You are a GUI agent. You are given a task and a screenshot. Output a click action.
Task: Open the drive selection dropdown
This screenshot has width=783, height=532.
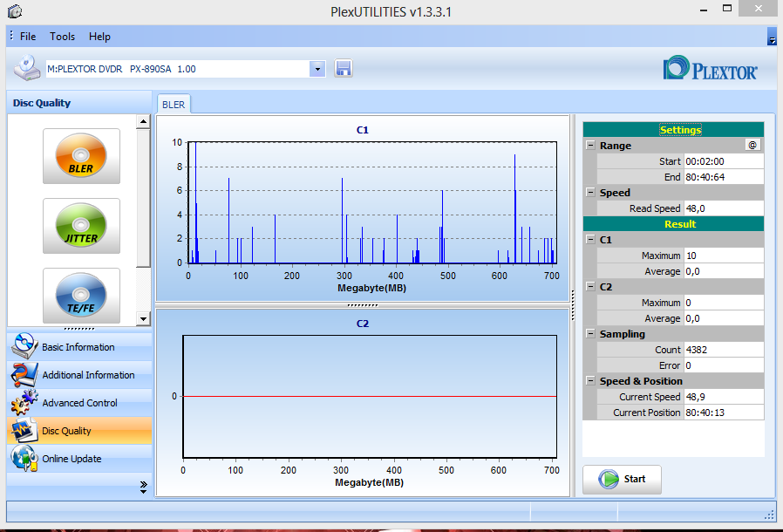[x=317, y=69]
